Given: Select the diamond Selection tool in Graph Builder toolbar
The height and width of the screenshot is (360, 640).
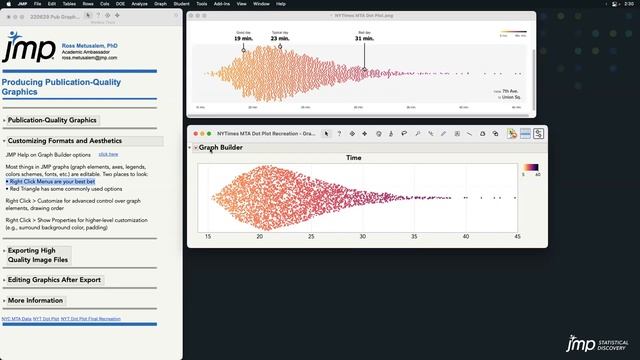Looking at the screenshot, I should coord(352,134).
